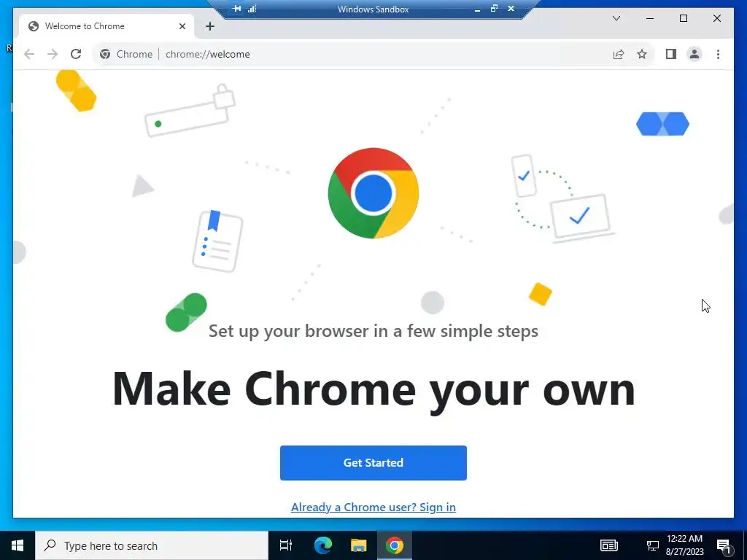This screenshot has height=560, width=747.
Task: Share this page using the share icon
Action: [619, 54]
